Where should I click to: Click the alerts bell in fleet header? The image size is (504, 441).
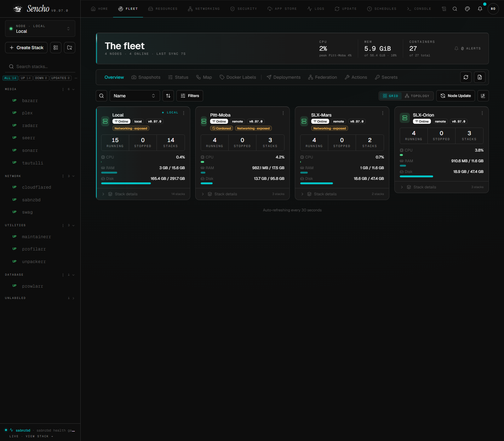click(x=456, y=49)
